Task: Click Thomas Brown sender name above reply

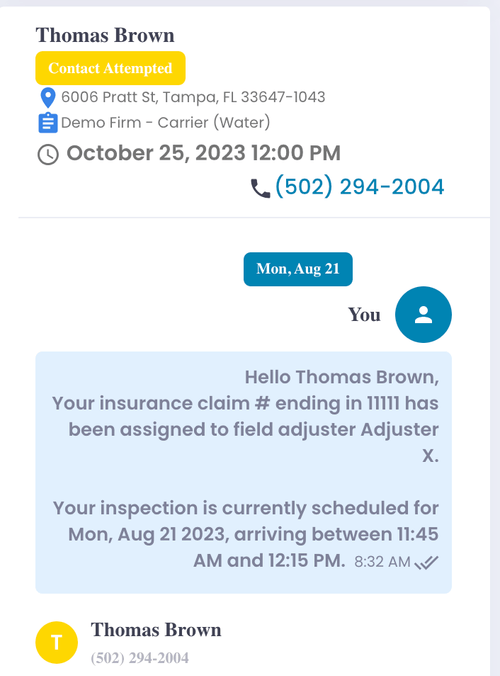Action: tap(156, 630)
